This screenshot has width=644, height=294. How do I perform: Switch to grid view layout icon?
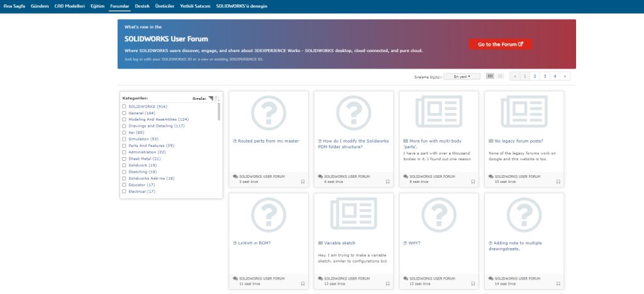tap(490, 76)
